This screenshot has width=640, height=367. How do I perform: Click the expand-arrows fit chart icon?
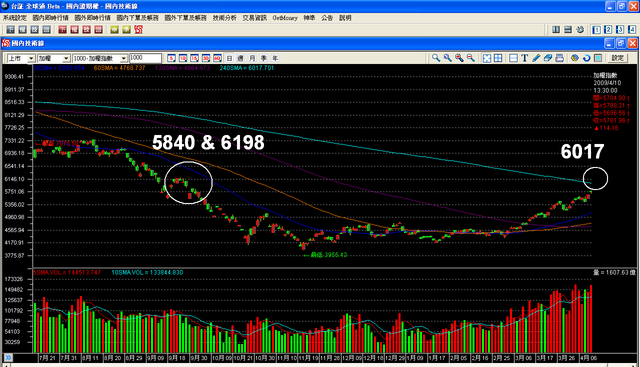[x=487, y=58]
